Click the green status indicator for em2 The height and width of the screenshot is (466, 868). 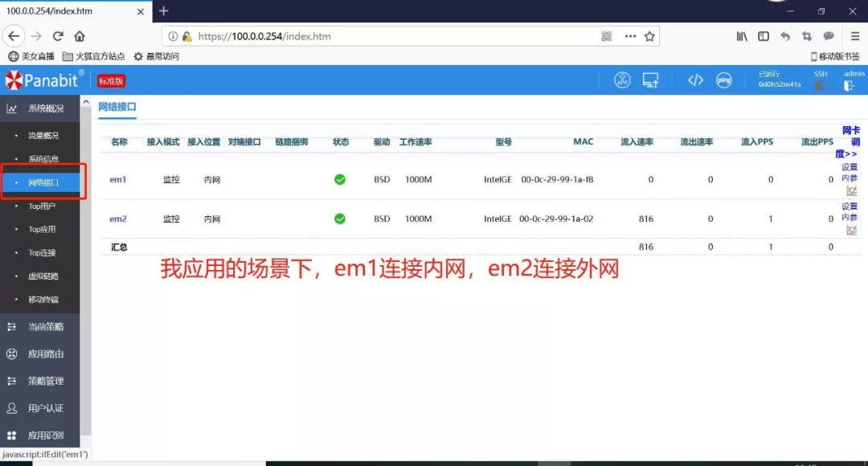(339, 219)
